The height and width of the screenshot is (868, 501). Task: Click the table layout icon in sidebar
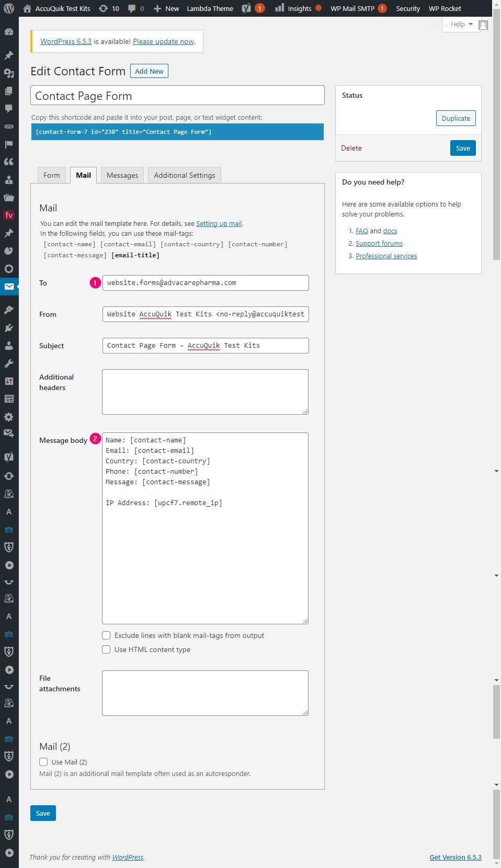pyautogui.click(x=9, y=399)
